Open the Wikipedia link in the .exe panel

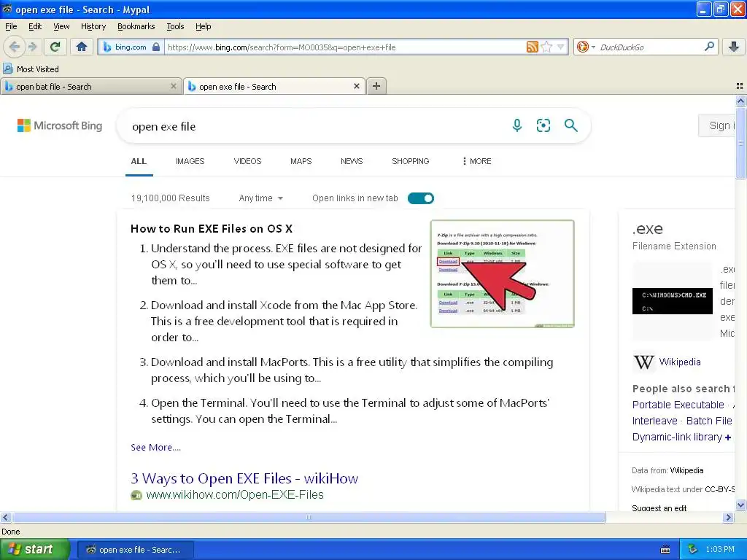click(x=680, y=362)
